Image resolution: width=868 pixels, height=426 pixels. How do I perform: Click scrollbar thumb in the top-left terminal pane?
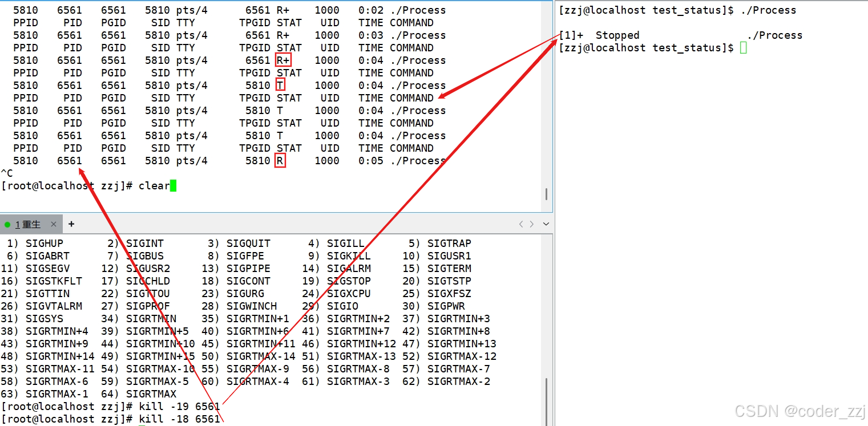click(546, 194)
